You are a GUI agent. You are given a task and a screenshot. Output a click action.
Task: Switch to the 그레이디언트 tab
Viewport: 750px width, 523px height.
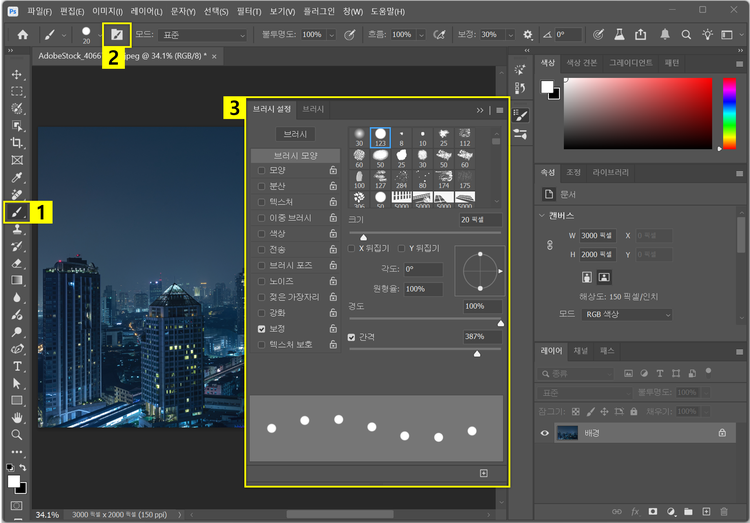click(631, 61)
